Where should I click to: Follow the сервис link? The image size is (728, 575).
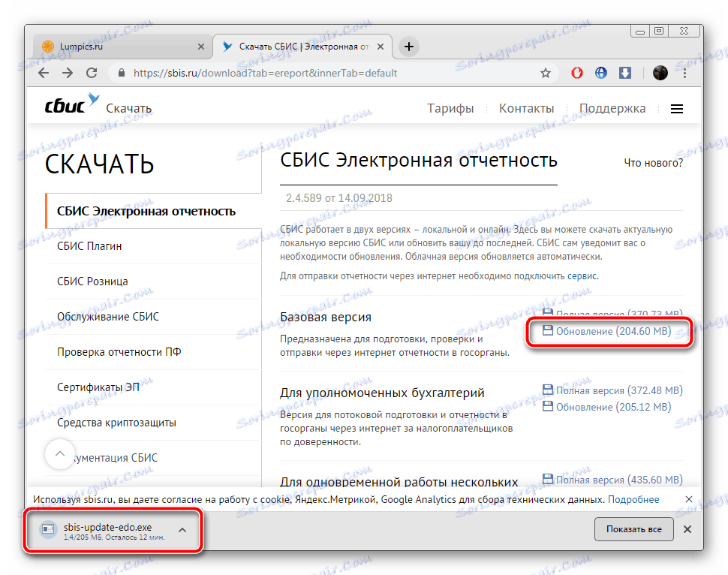[x=582, y=276]
